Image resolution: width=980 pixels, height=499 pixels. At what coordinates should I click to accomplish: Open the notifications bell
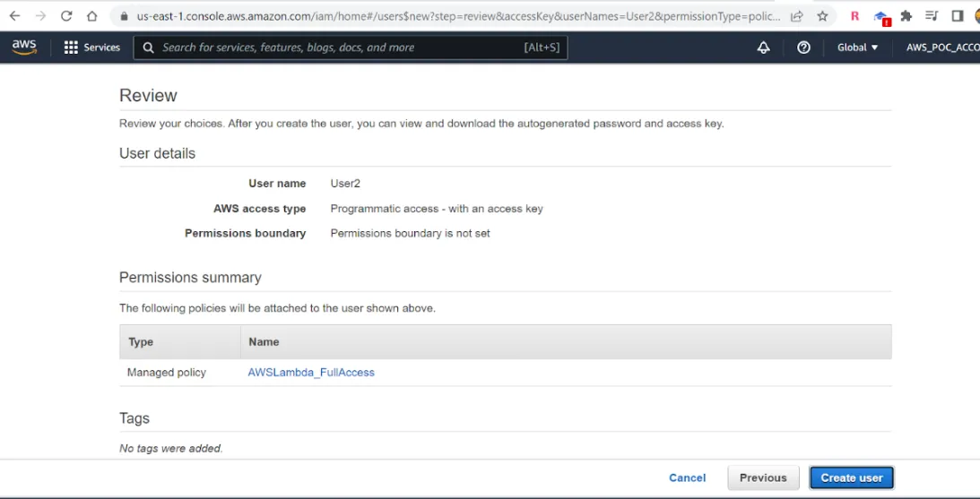(763, 47)
